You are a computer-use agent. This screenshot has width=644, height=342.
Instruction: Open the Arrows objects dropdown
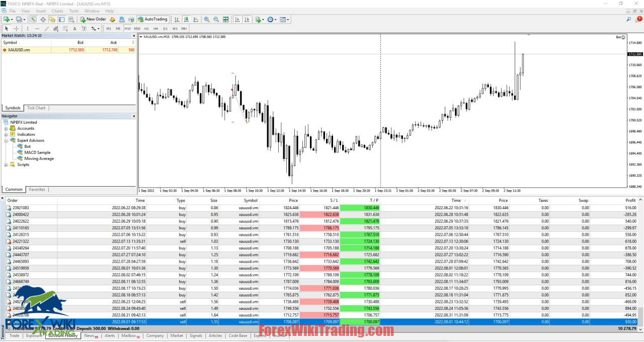coord(95,29)
